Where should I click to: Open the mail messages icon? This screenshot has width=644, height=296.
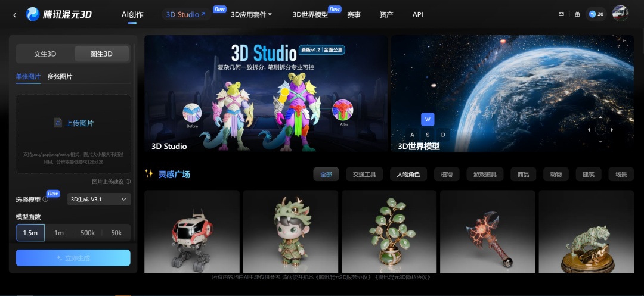(562, 14)
